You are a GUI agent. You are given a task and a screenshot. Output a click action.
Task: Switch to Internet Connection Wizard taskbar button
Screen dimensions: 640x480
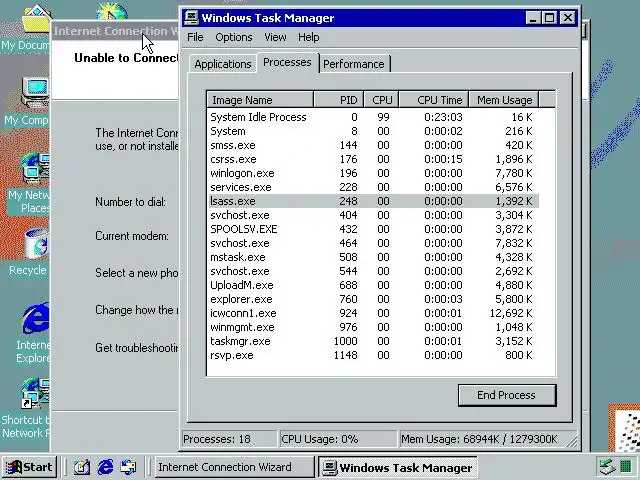click(235, 467)
